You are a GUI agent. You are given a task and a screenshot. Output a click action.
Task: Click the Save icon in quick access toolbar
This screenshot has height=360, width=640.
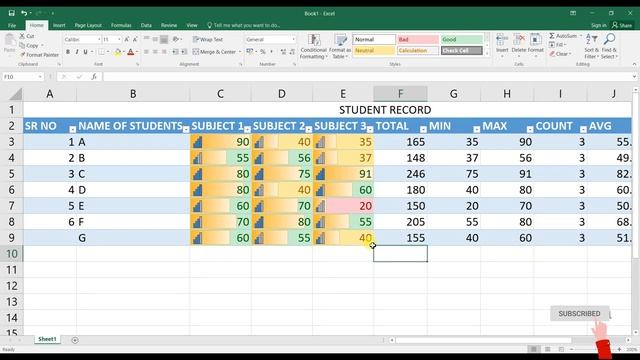[11, 13]
